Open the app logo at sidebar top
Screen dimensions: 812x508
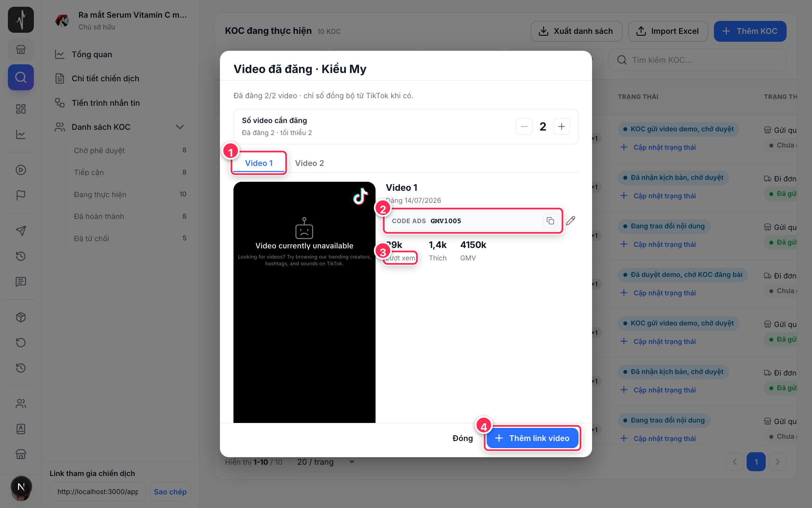[21, 20]
